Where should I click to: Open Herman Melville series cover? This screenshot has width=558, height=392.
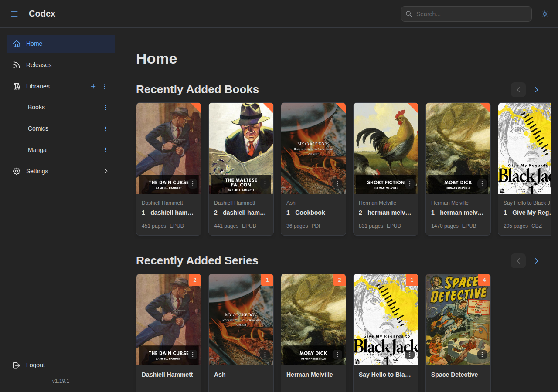[x=313, y=319]
